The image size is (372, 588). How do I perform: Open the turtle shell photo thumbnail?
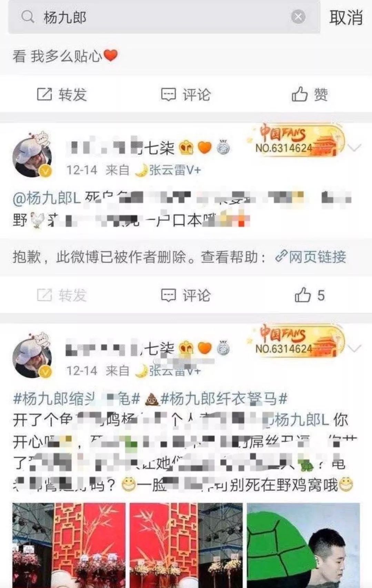[x=303, y=545]
